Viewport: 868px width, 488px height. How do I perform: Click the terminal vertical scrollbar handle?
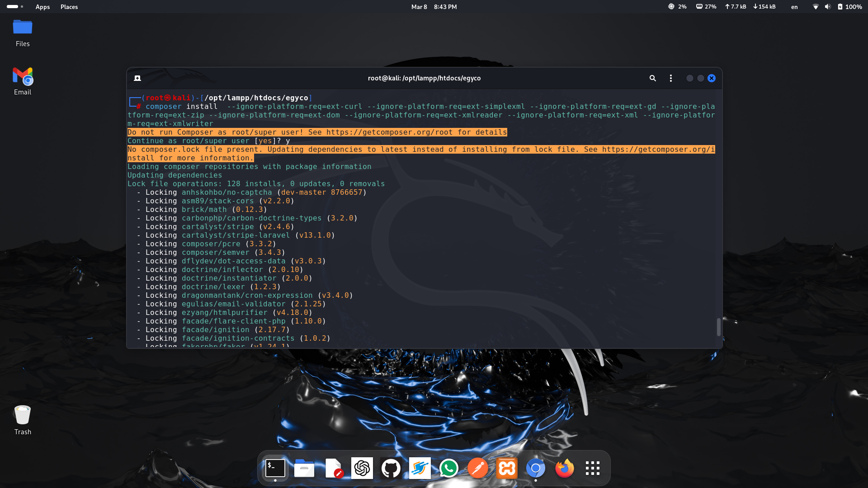pyautogui.click(x=718, y=327)
